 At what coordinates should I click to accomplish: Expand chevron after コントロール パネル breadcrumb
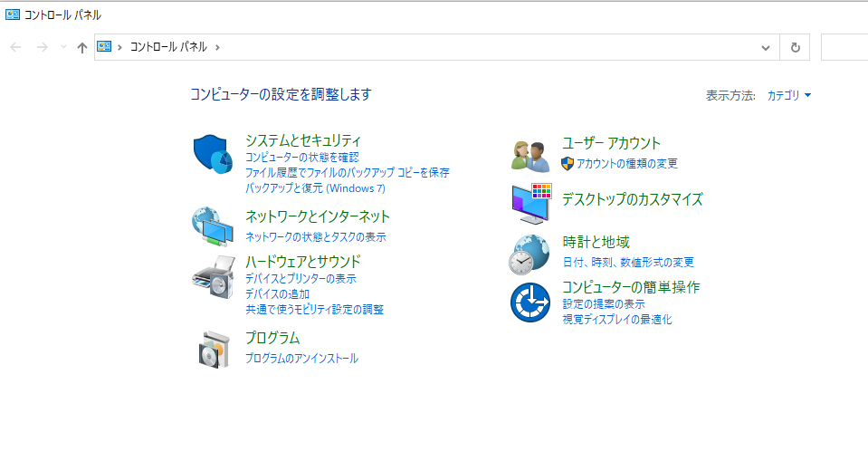point(217,47)
